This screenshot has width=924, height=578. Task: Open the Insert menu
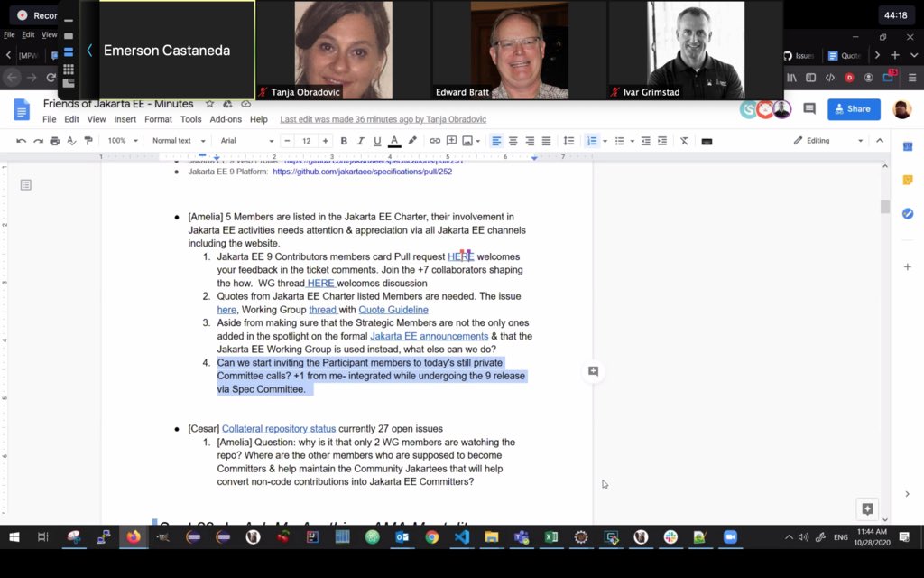click(x=125, y=119)
